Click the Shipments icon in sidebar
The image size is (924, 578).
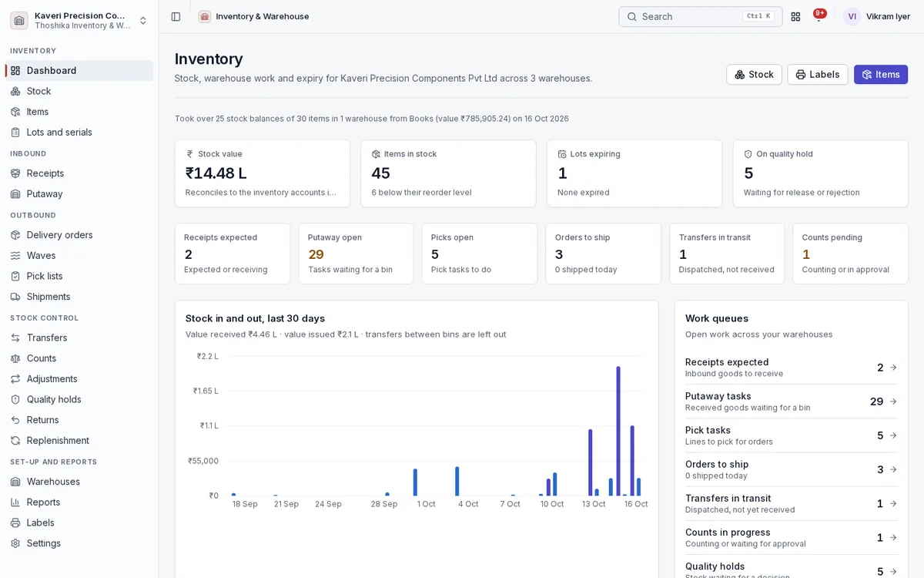click(x=15, y=297)
